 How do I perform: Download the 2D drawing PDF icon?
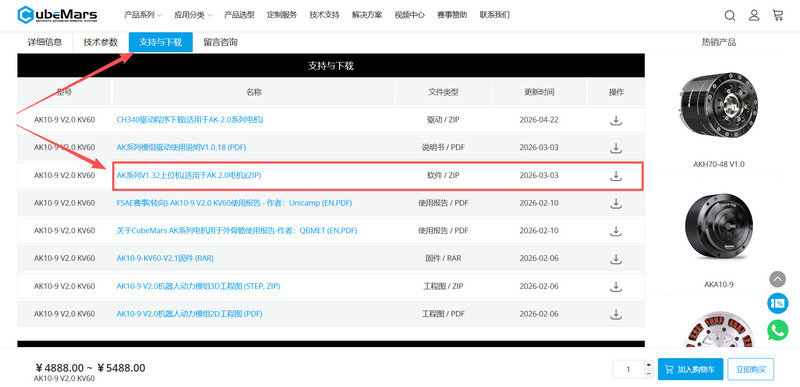(616, 314)
